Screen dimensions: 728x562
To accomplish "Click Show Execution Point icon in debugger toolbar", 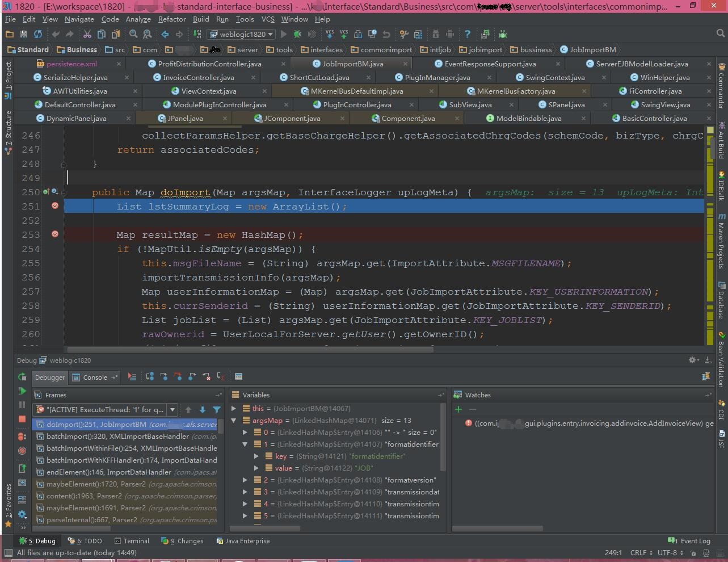I will tap(132, 376).
